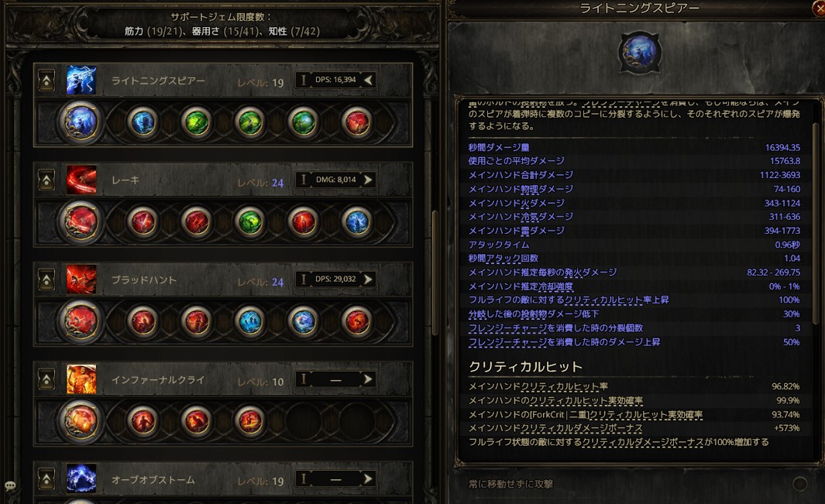This screenshot has width=825, height=504.
Task: Open the ブラッドハント skill icon
Action: tap(81, 279)
